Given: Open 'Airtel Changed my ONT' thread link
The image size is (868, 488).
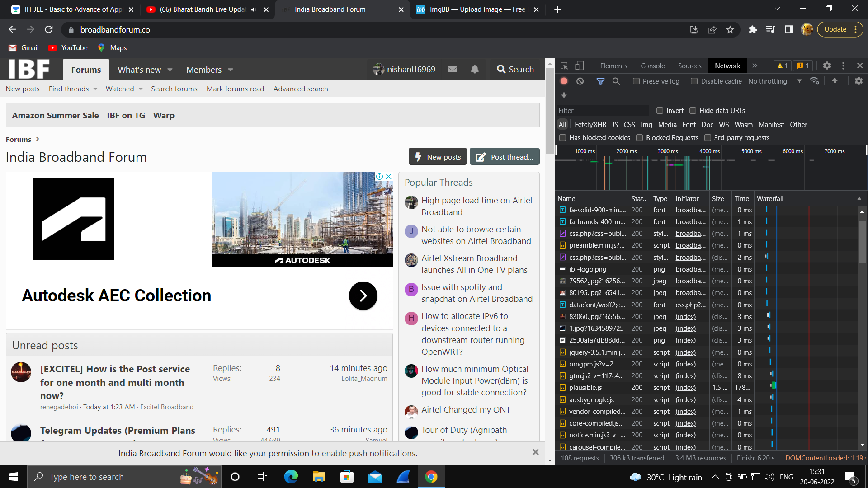Looking at the screenshot, I should pyautogui.click(x=466, y=410).
